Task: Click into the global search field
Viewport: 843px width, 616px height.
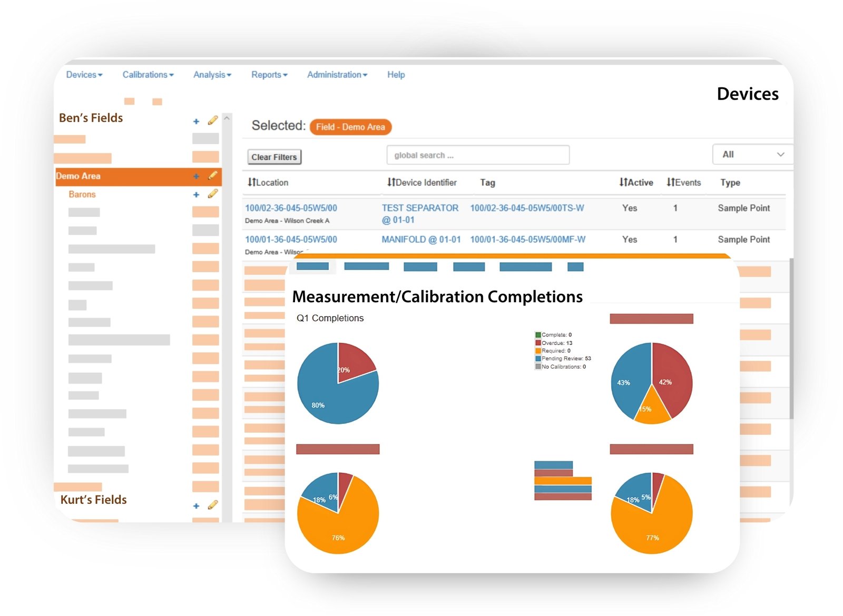Action: click(477, 155)
